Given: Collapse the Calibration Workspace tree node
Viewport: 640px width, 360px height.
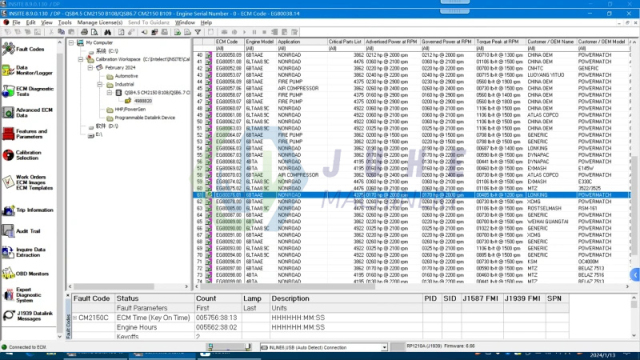Looking at the screenshot, I should pos(81,59).
